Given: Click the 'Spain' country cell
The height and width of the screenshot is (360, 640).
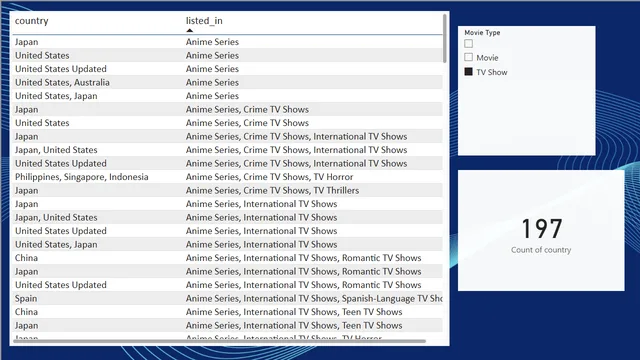Looking at the screenshot, I should coord(26,298).
